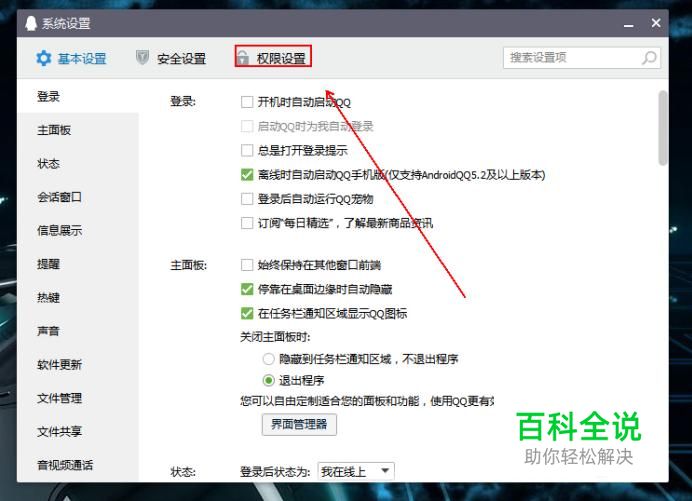Open the 我在线上 status dropdown

tap(356, 471)
